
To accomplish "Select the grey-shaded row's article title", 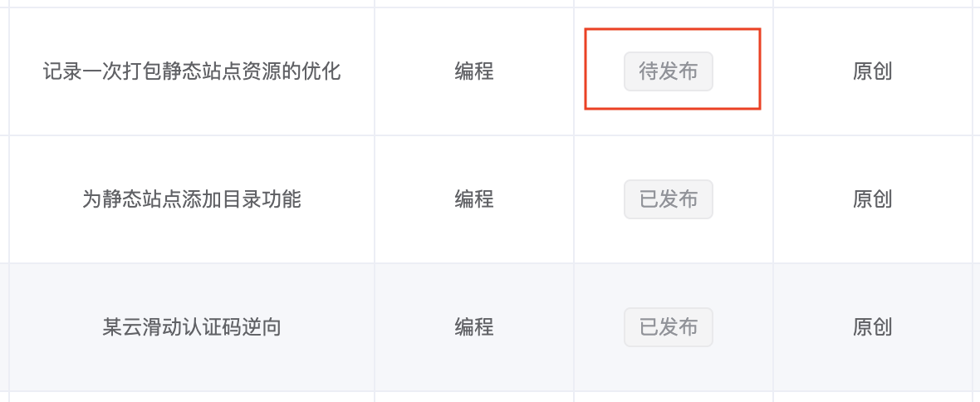I will pyautogui.click(x=192, y=327).
